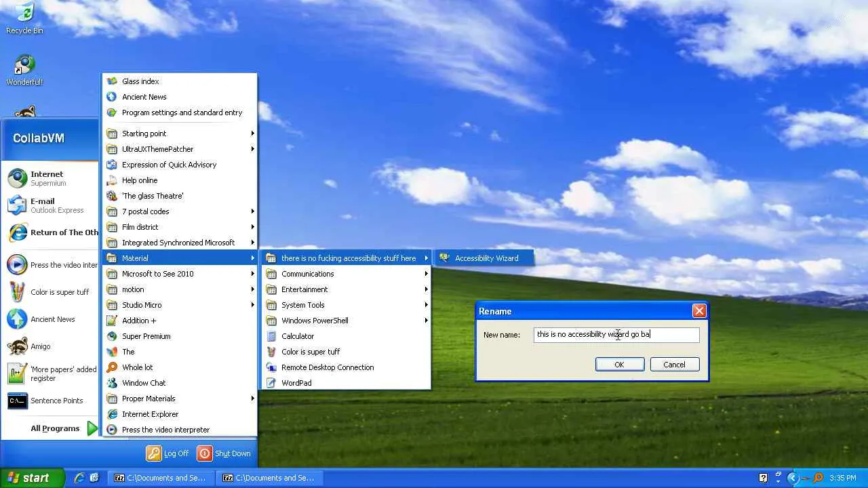Launch Sentence Points command prompt item
This screenshot has width=868, height=488.
pyautogui.click(x=50, y=401)
